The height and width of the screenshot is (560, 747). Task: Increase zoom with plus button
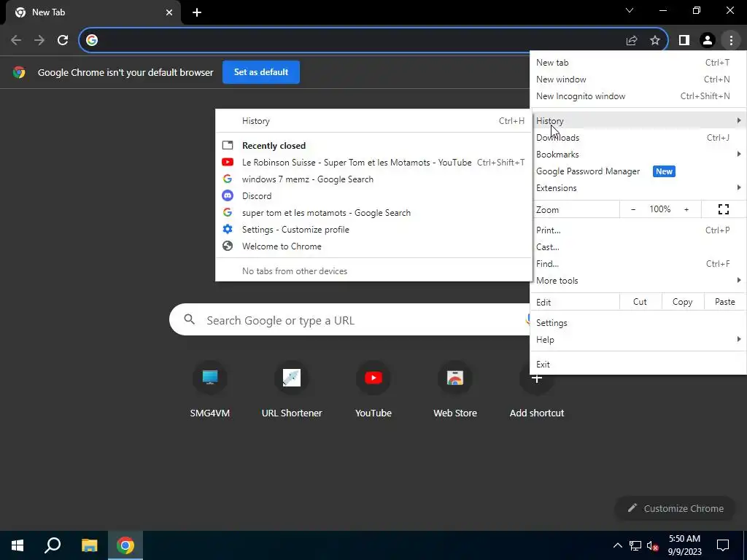point(686,209)
